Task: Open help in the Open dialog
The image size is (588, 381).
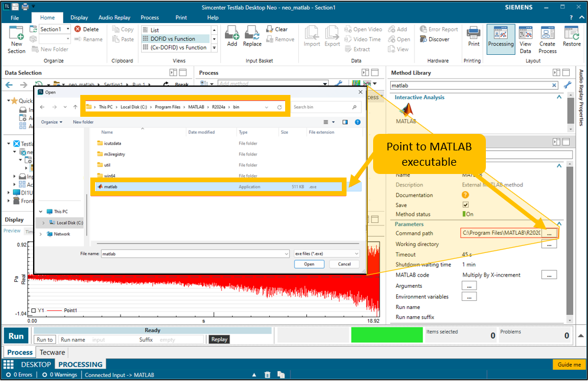Action: pos(358,122)
